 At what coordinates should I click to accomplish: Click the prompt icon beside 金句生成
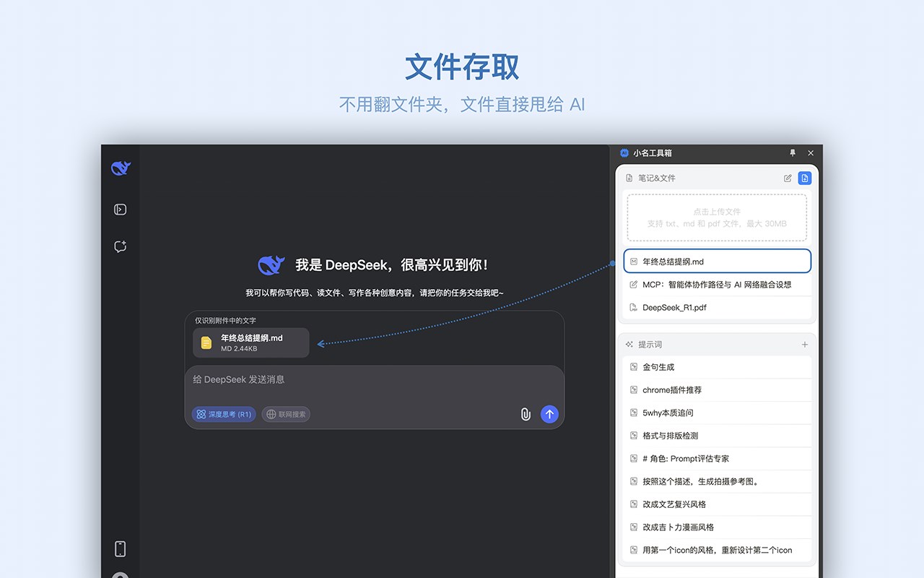click(x=634, y=367)
